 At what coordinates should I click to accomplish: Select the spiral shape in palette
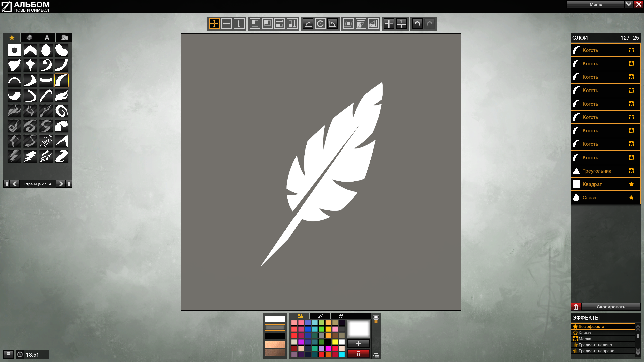[62, 111]
